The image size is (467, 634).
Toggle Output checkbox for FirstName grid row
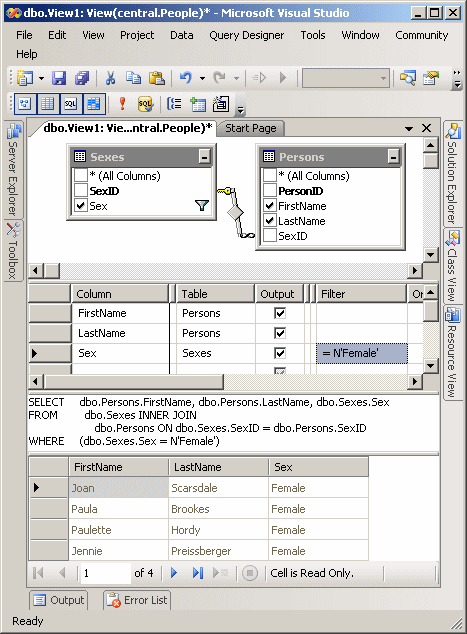tap(280, 313)
